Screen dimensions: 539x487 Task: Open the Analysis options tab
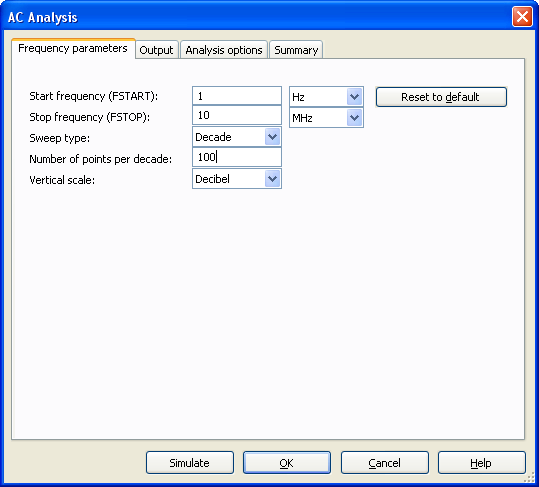click(224, 50)
